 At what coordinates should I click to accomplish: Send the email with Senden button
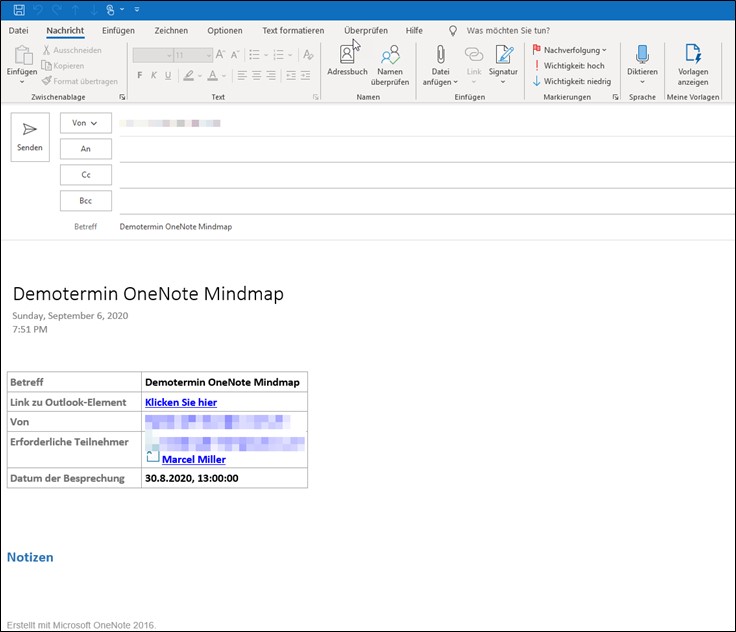(x=30, y=137)
